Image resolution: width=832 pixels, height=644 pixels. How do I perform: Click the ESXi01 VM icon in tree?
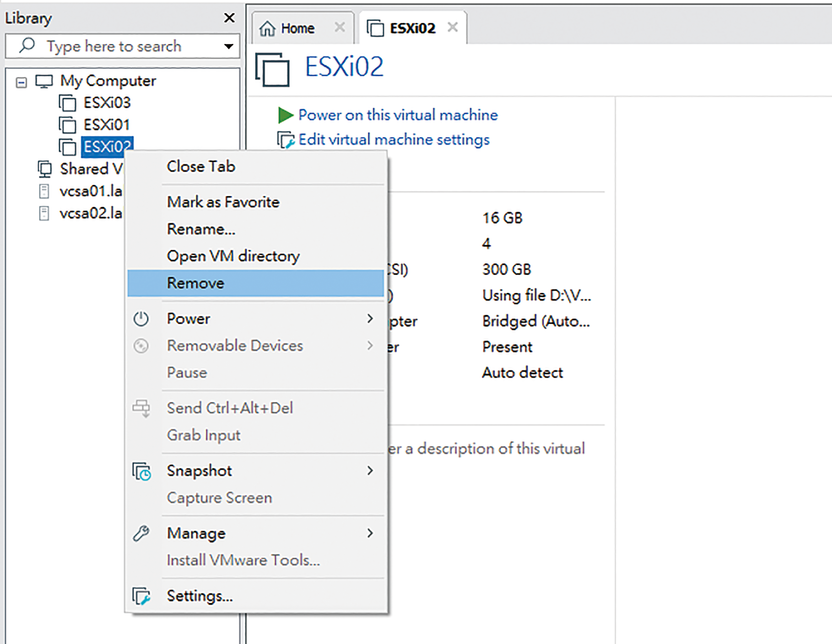[68, 125]
